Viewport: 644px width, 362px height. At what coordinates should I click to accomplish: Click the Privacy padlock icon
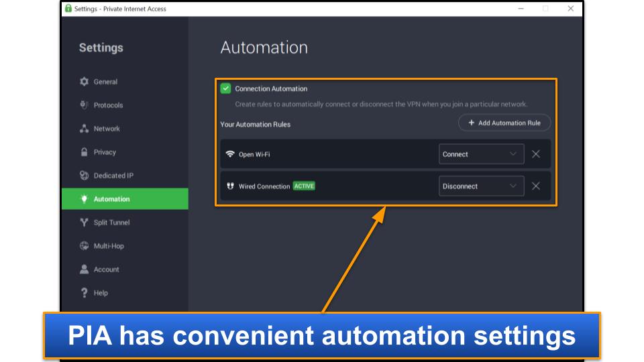point(85,152)
